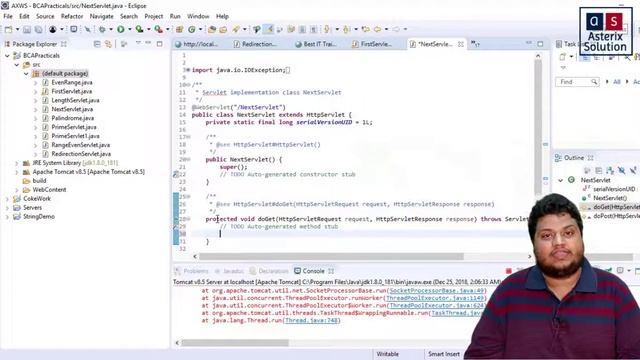Open the Source menu
Viewport: 640px width, 360px height.
[x=45, y=16]
